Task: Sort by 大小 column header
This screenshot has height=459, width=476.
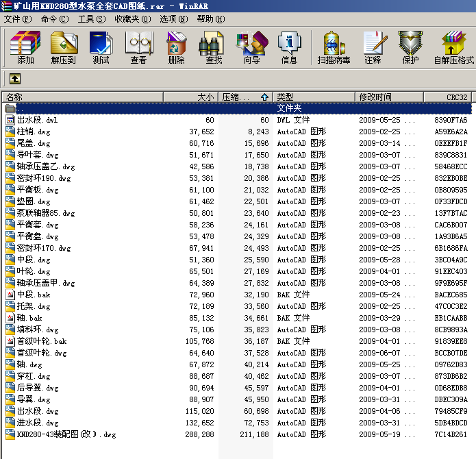Action: click(190, 97)
